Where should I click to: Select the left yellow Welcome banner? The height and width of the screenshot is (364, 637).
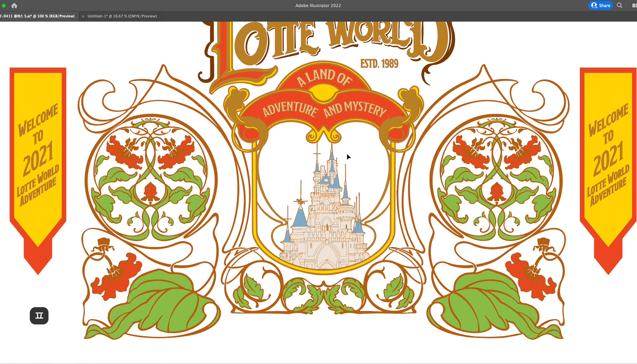pos(38,171)
